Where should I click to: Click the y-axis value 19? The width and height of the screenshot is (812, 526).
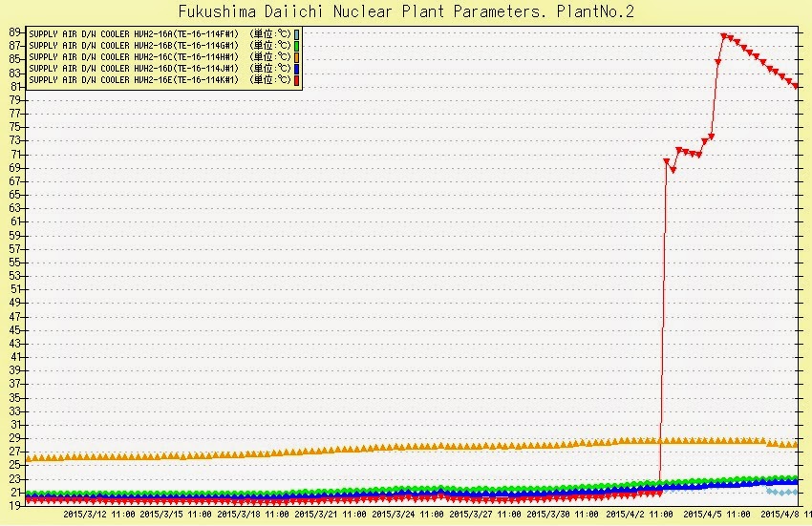coord(14,506)
